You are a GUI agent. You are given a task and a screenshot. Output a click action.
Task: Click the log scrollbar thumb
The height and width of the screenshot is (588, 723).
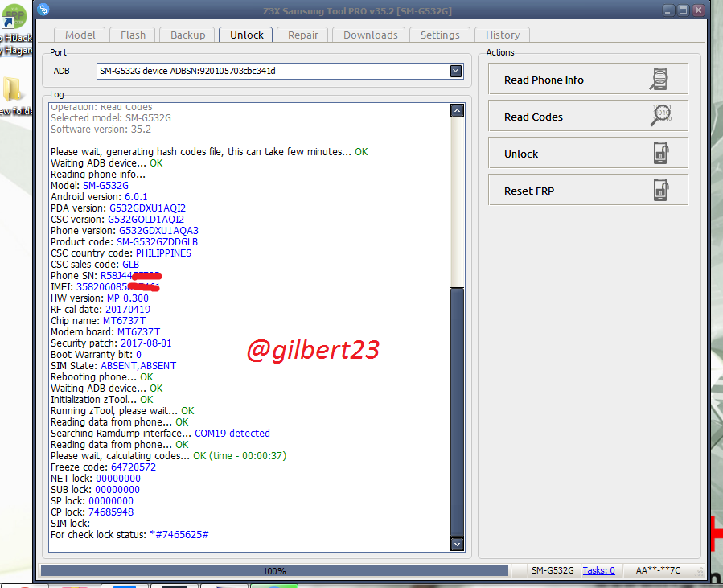pos(457,412)
